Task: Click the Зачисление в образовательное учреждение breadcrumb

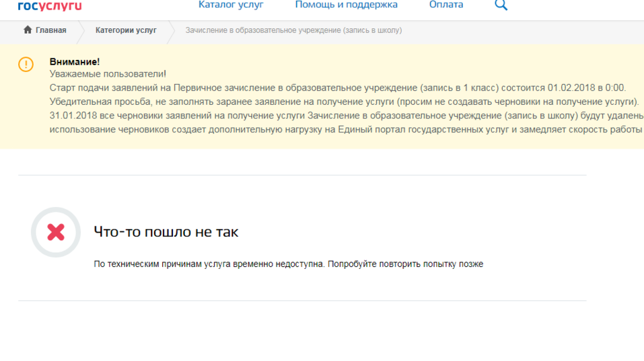Action: pos(293,30)
